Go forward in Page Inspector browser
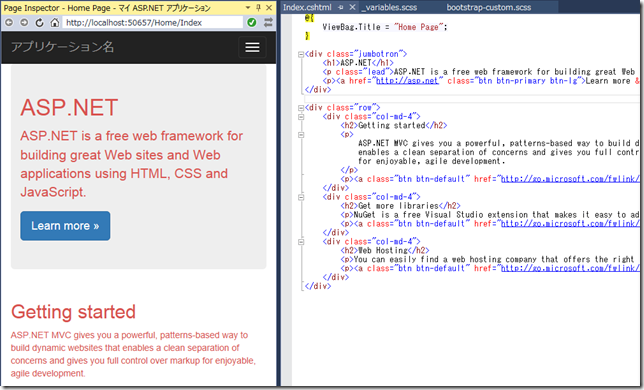 [x=24, y=23]
